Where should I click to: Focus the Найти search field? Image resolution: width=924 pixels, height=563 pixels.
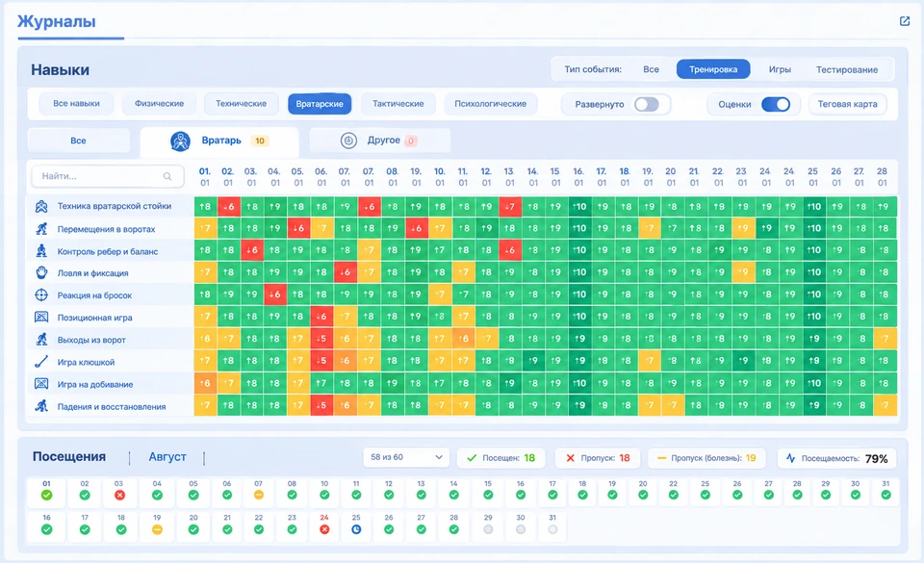point(108,176)
